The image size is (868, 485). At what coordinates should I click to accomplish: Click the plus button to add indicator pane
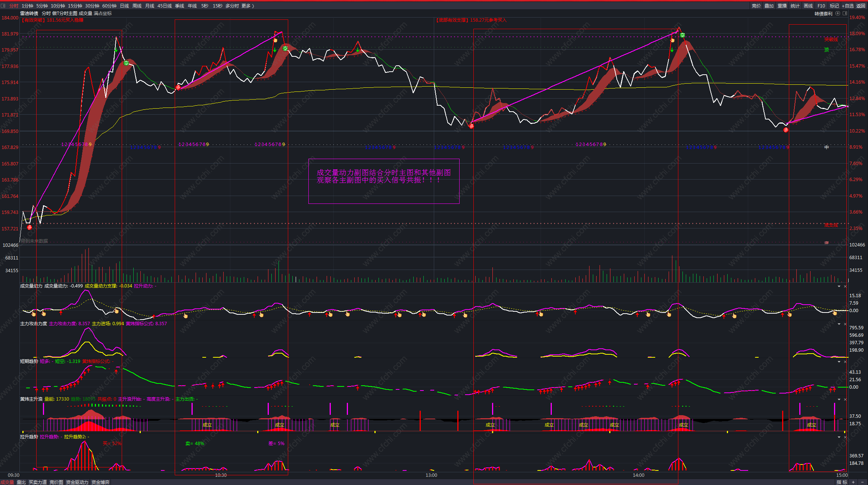point(853,482)
